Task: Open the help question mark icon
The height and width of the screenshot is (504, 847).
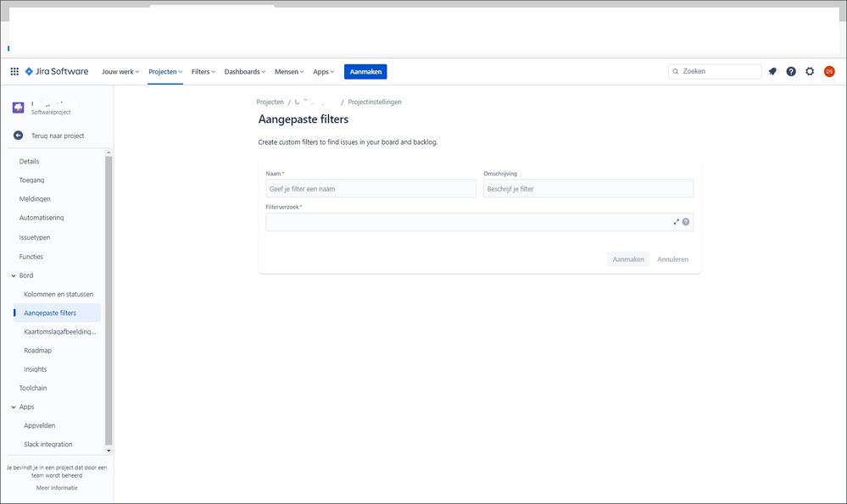Action: click(791, 71)
